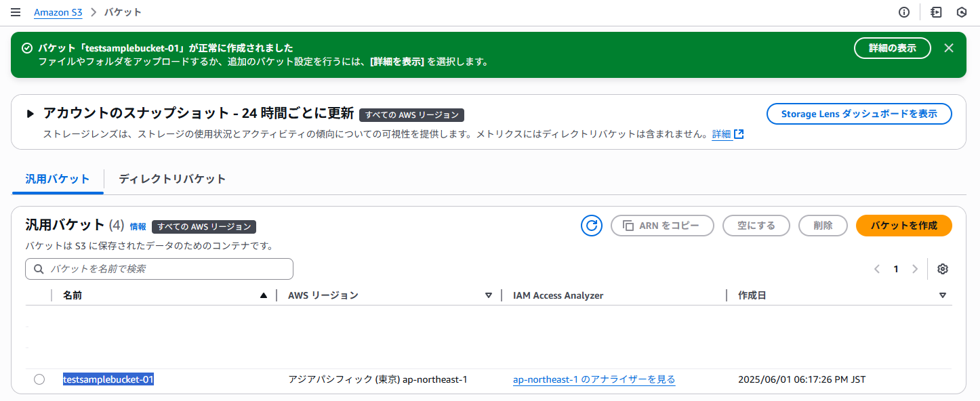Open 情報 link beside 汎用バケット

click(x=138, y=227)
